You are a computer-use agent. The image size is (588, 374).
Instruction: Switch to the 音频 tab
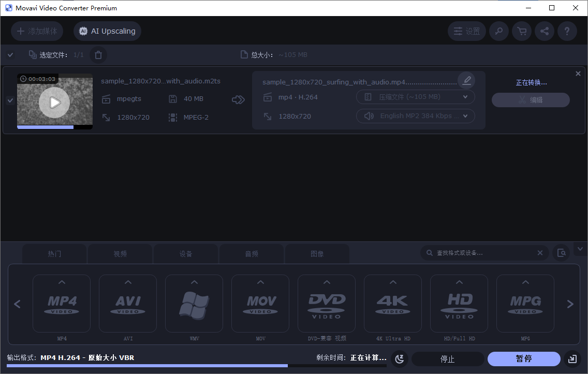coord(252,254)
